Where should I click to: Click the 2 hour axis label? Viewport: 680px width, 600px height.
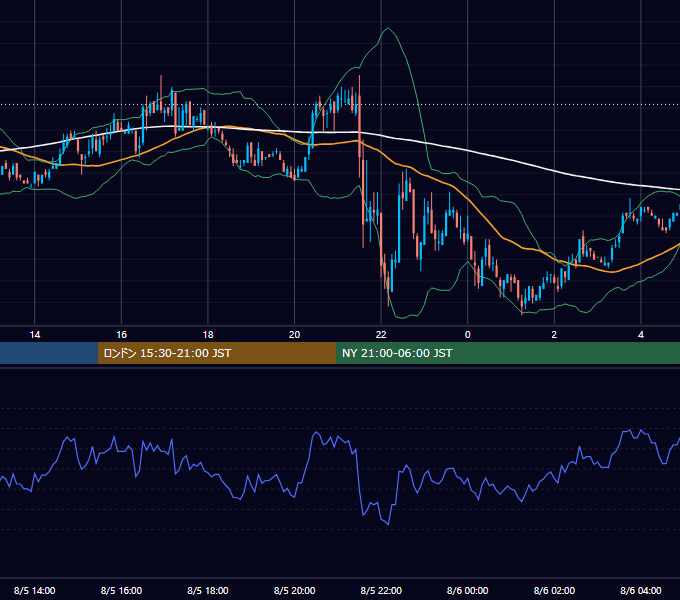pyautogui.click(x=554, y=335)
